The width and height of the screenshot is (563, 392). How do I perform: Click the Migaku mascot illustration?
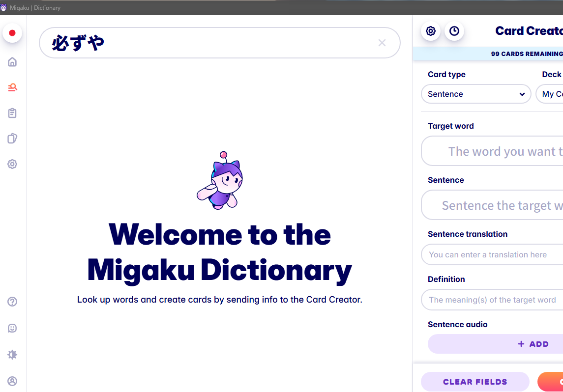tap(220, 180)
